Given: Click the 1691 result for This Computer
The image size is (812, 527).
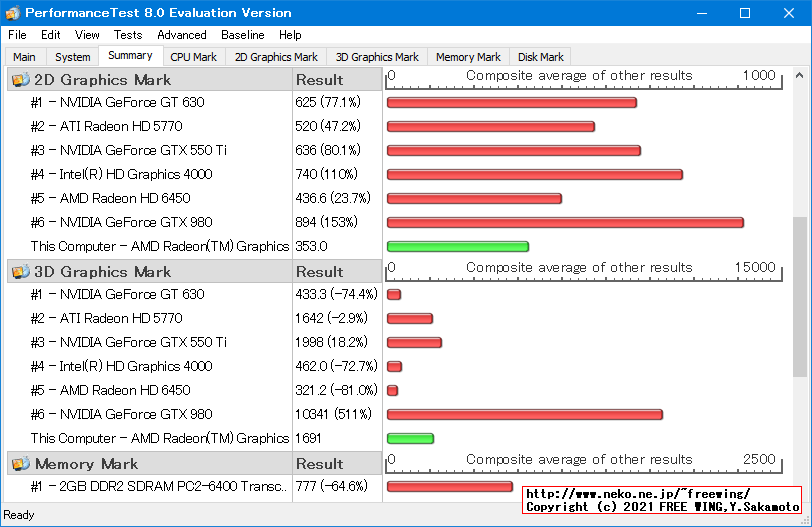Looking at the screenshot, I should (308, 438).
